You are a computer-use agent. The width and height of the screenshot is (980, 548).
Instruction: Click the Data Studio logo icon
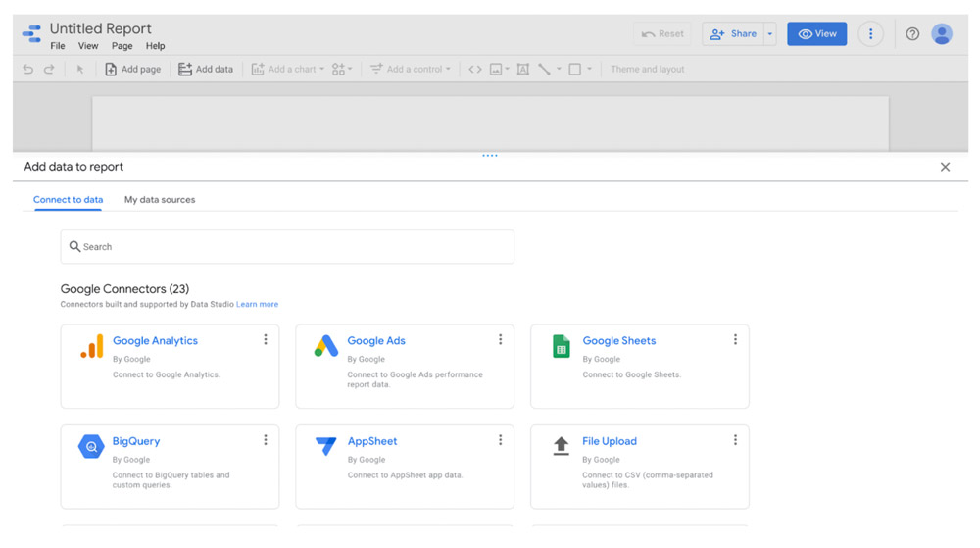click(x=31, y=33)
